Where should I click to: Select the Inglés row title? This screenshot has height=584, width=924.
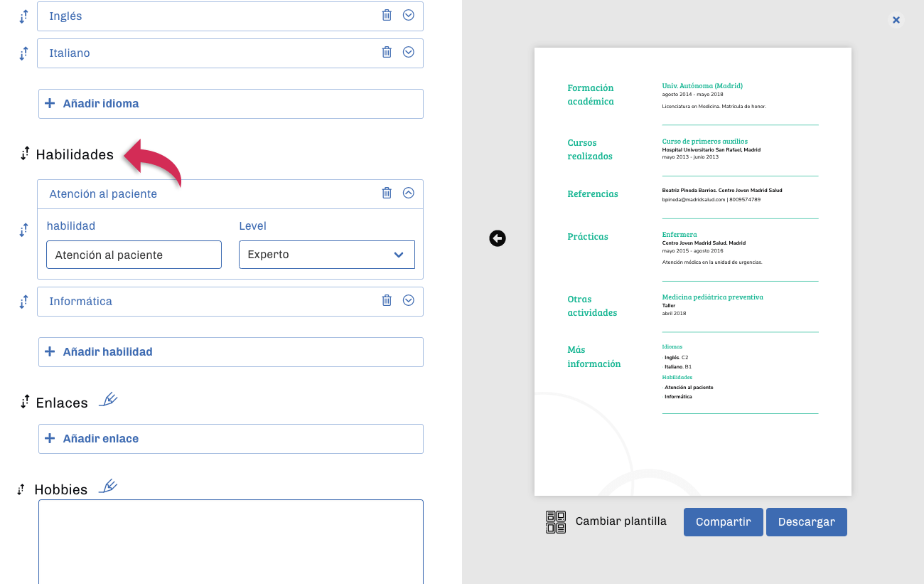pos(65,16)
